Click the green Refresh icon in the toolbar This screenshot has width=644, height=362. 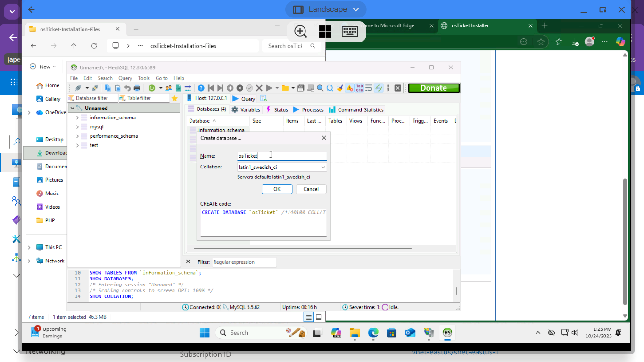[x=152, y=88]
